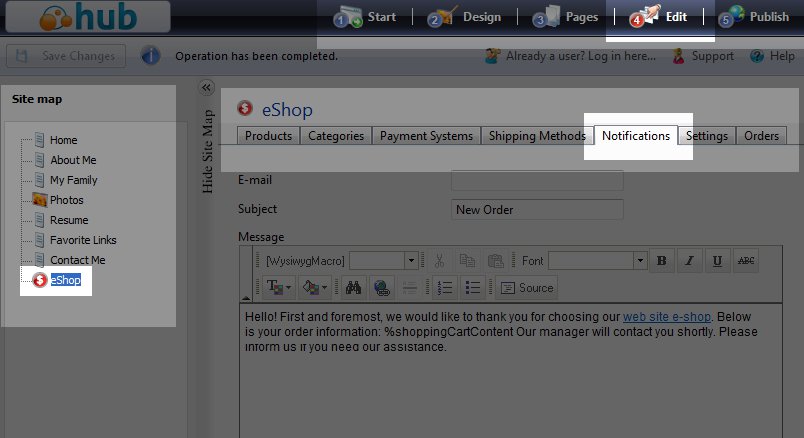Switch to the Products tab

pos(268,136)
